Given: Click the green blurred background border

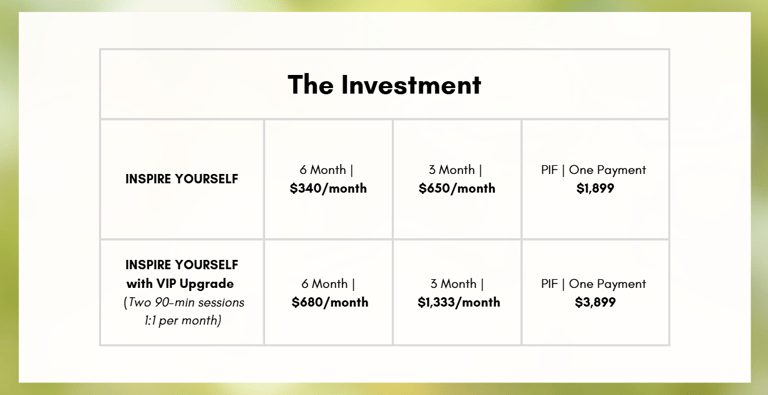Looking at the screenshot, I should (9, 196).
